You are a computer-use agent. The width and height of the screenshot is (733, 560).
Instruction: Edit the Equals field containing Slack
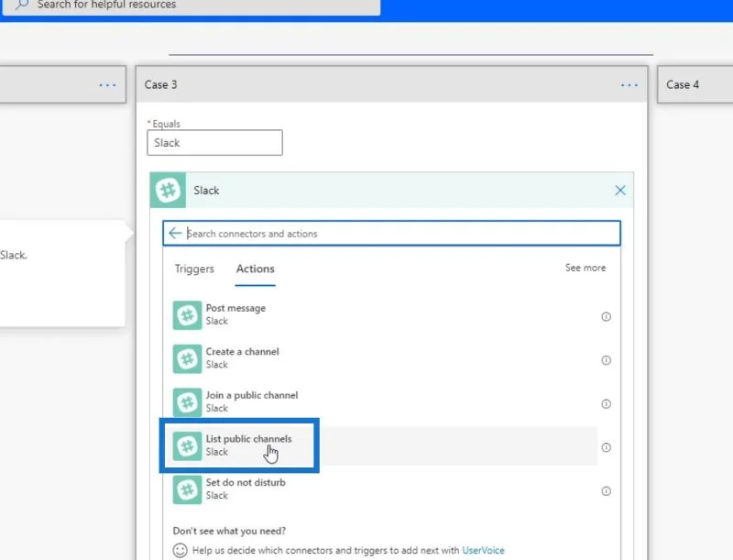214,143
